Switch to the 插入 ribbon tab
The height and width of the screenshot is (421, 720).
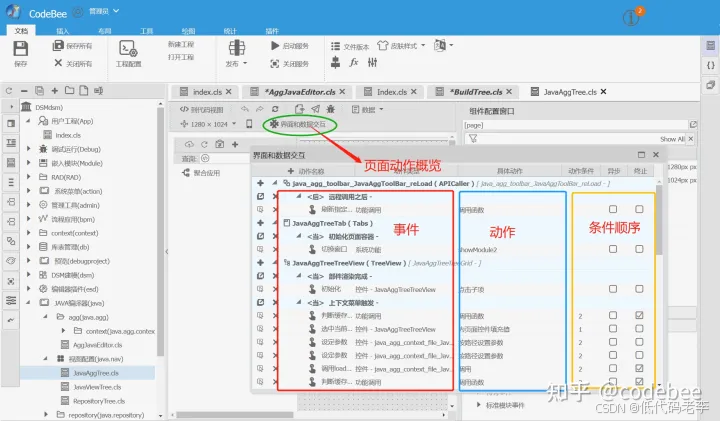point(62,31)
